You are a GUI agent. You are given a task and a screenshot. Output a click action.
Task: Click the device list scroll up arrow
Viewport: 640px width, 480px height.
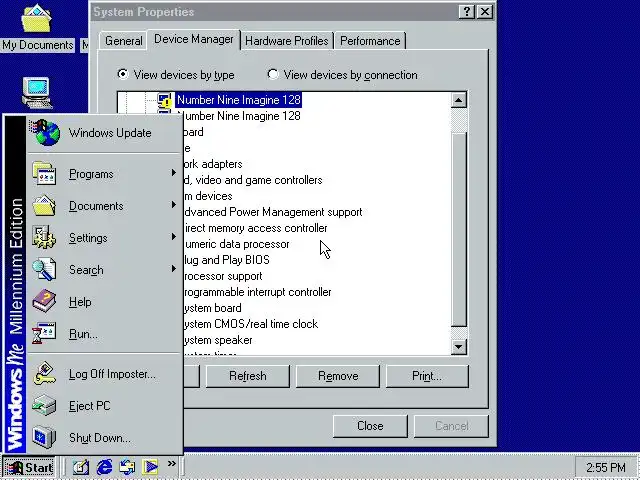click(x=459, y=100)
